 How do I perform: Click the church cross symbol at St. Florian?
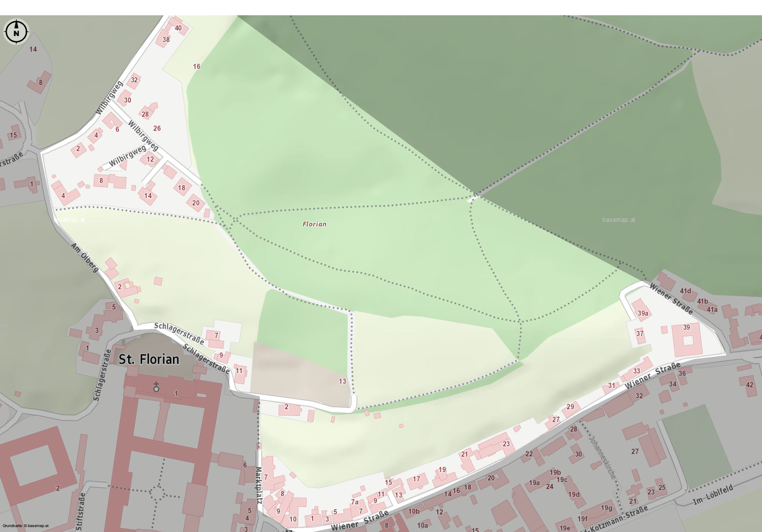(x=156, y=387)
